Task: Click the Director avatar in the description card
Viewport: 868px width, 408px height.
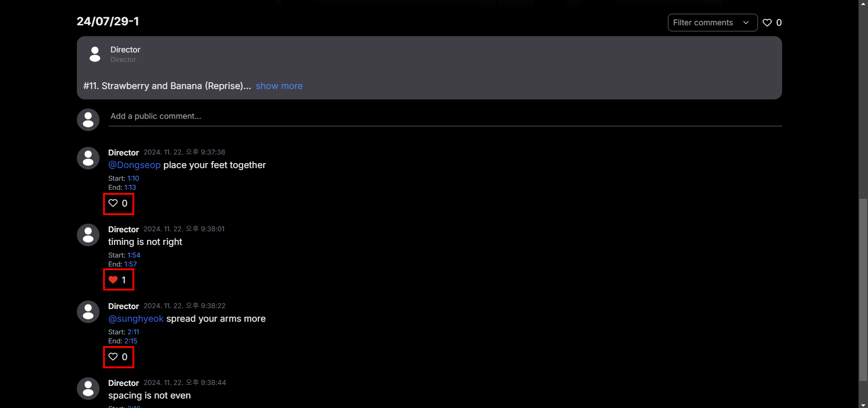Action: tap(95, 54)
